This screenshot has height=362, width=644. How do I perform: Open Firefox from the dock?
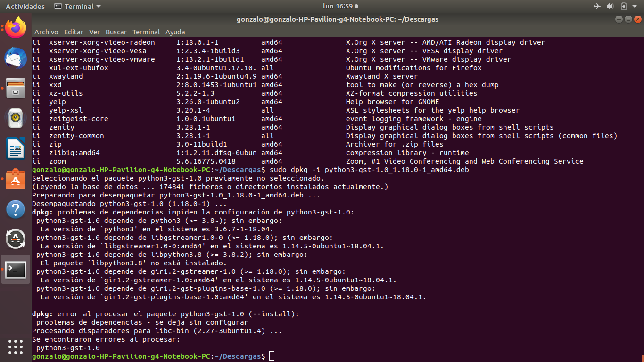coord(16,28)
